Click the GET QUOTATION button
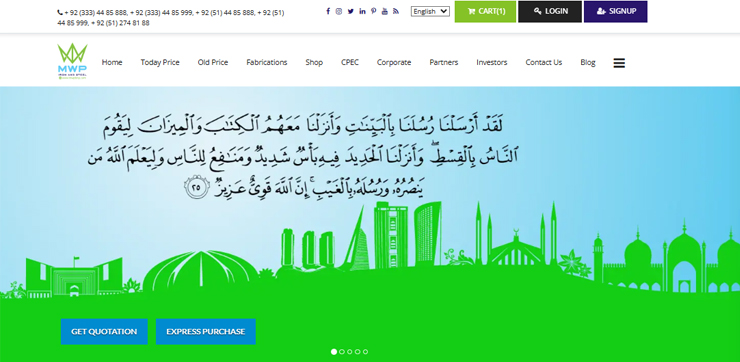740x362 pixels. [104, 331]
